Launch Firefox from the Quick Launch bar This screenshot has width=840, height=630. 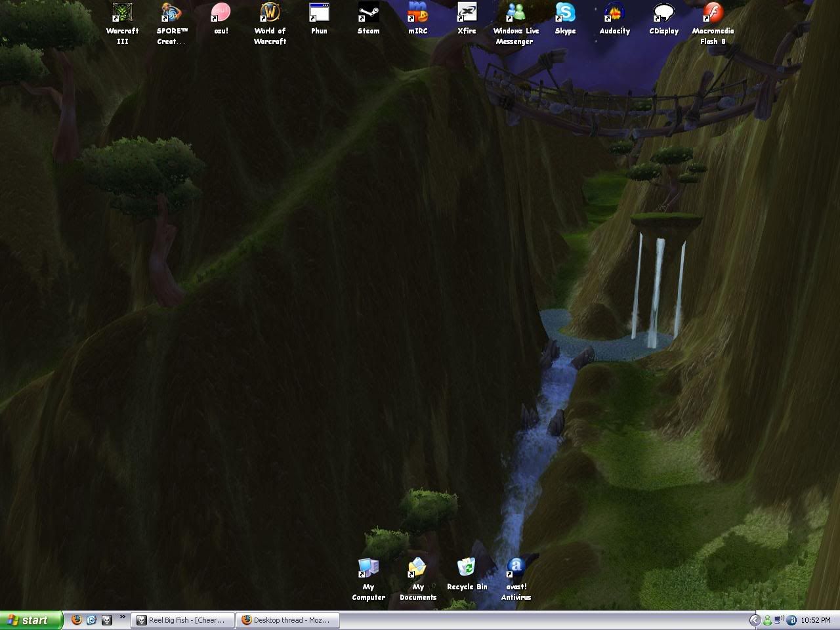click(x=77, y=619)
